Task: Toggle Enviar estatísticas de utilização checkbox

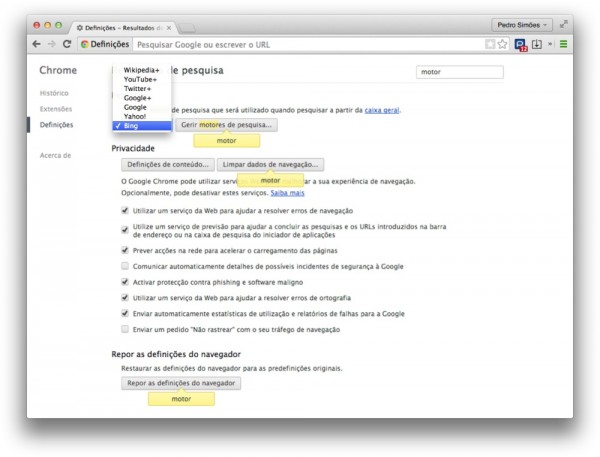Action: click(125, 313)
